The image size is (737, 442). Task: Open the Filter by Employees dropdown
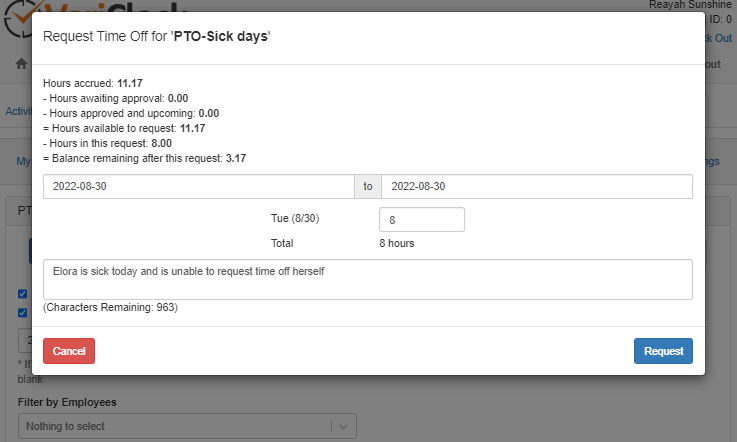[x=187, y=426]
